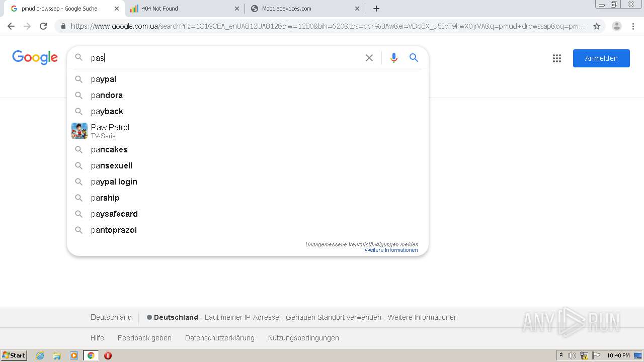
Task: Choose the pantoprazol suggestion
Action: click(x=248, y=230)
